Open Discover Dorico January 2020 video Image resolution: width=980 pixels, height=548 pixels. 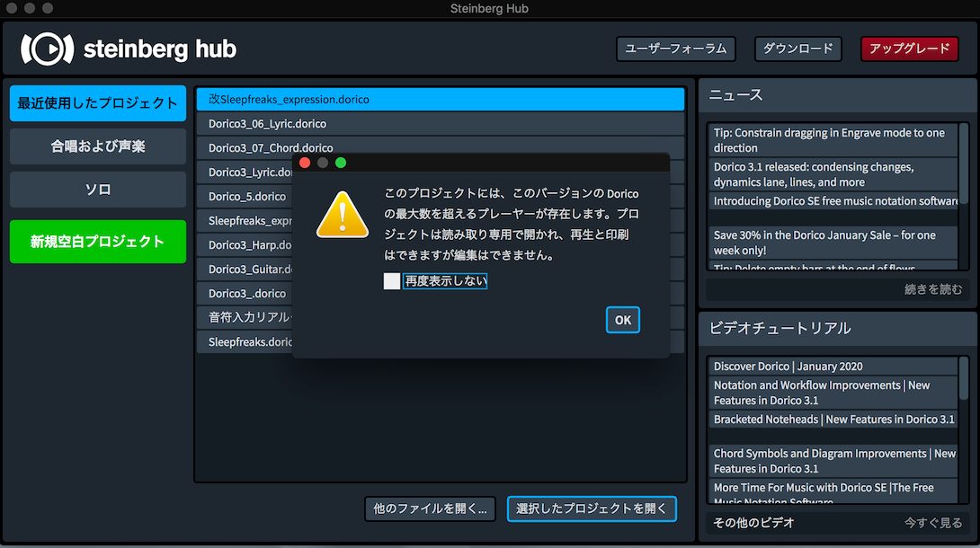[x=833, y=367]
